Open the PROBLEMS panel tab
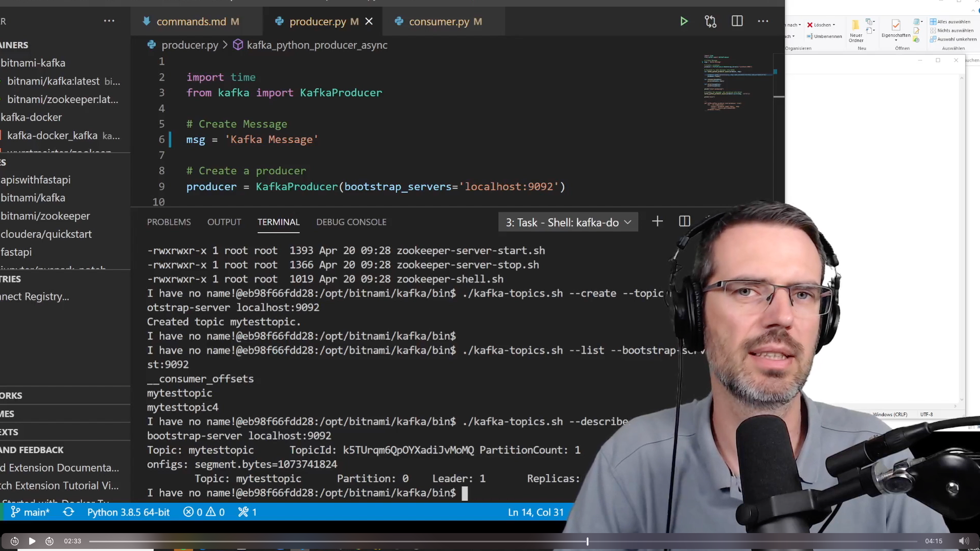Screen dimensions: 980x551 169,222
